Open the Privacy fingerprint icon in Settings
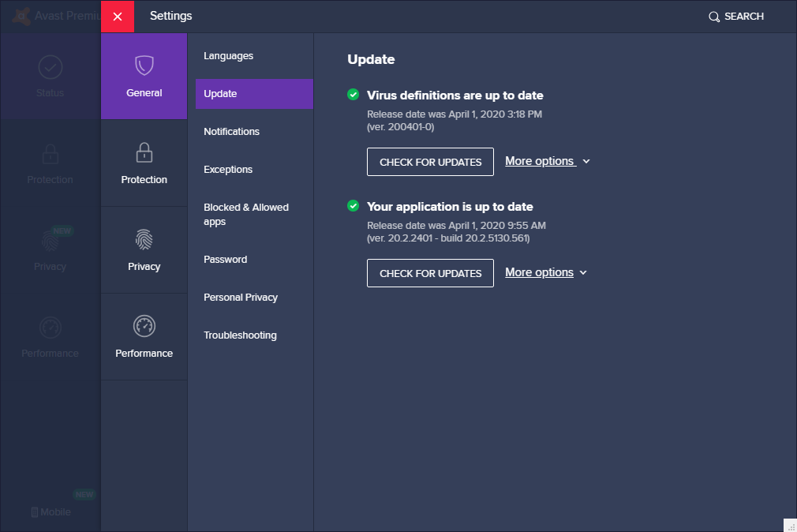This screenshot has height=532, width=797. 144,239
